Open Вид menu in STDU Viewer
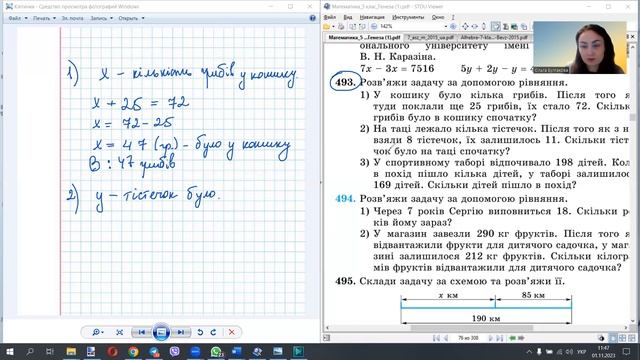The width and height of the screenshot is (640, 360). click(348, 17)
